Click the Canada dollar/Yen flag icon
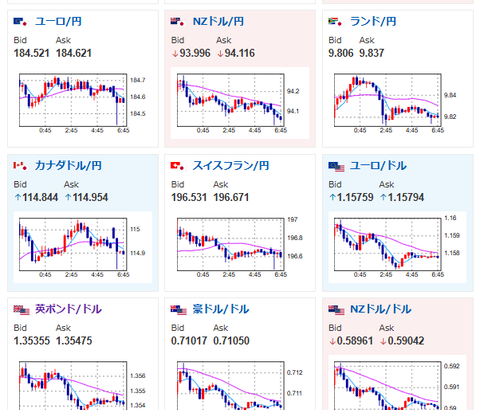Screen dimensions: 480x410 tap(20, 166)
